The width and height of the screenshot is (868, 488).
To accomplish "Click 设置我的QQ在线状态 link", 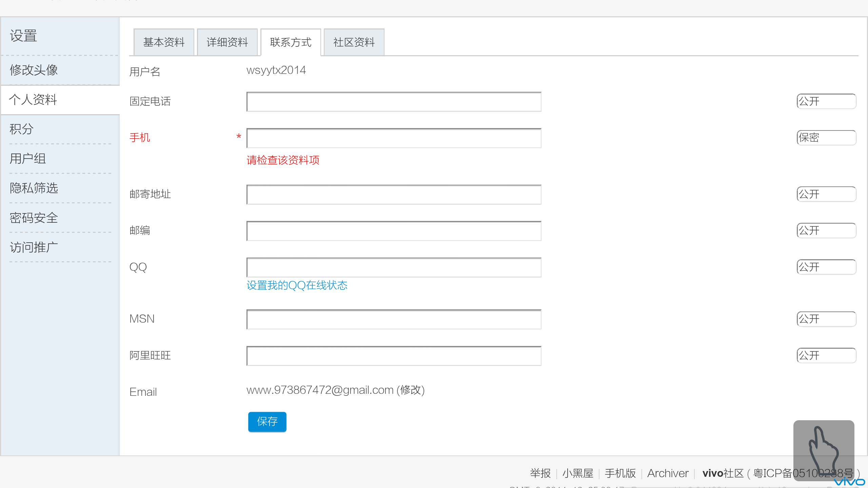I will 297,285.
